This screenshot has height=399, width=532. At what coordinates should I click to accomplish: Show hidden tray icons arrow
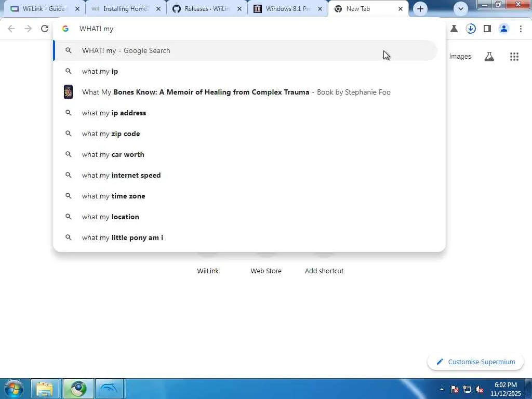click(442, 389)
